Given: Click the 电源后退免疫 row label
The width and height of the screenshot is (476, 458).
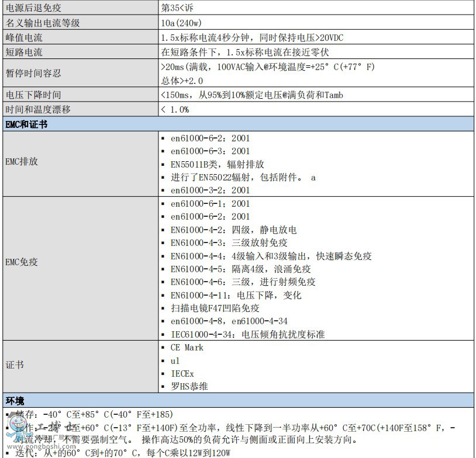Looking at the screenshot, I should (x=34, y=9).
